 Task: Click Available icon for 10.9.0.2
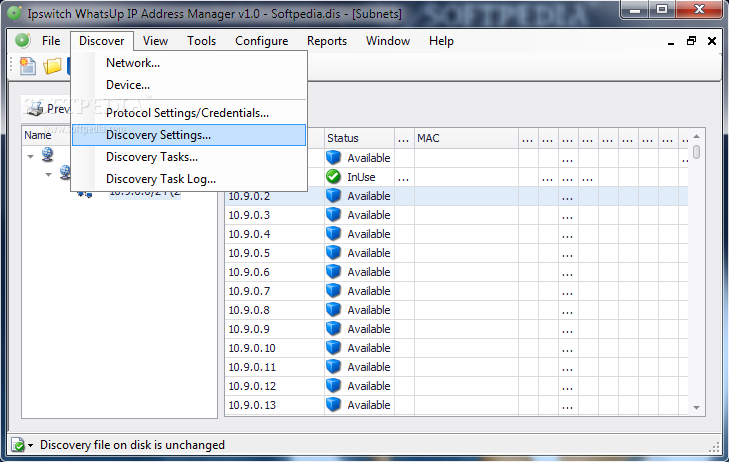coord(333,196)
